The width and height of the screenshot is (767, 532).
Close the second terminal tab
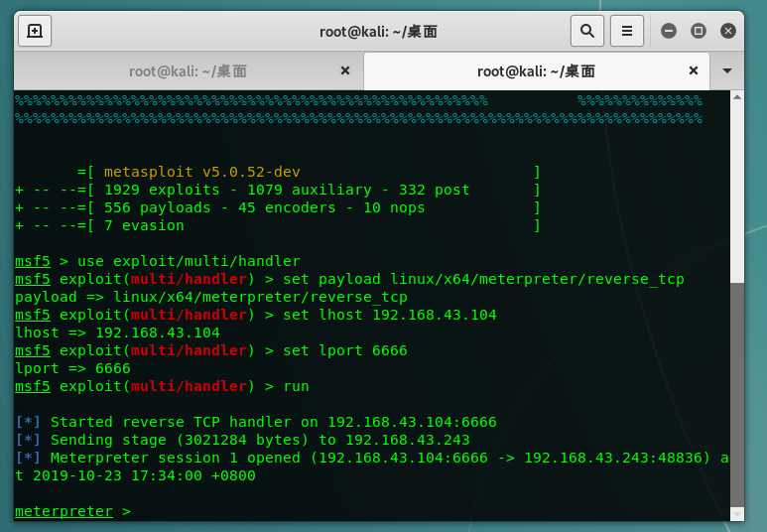coord(694,70)
